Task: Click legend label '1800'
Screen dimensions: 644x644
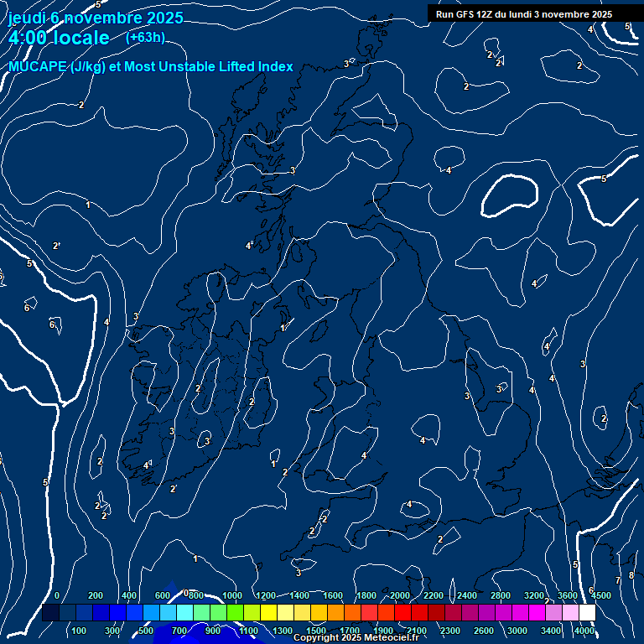Action: (x=366, y=595)
